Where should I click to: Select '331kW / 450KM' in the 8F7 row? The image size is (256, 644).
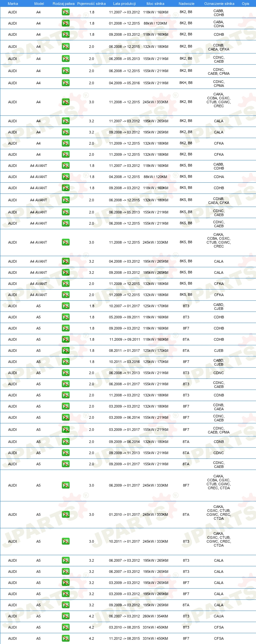[155, 638]
